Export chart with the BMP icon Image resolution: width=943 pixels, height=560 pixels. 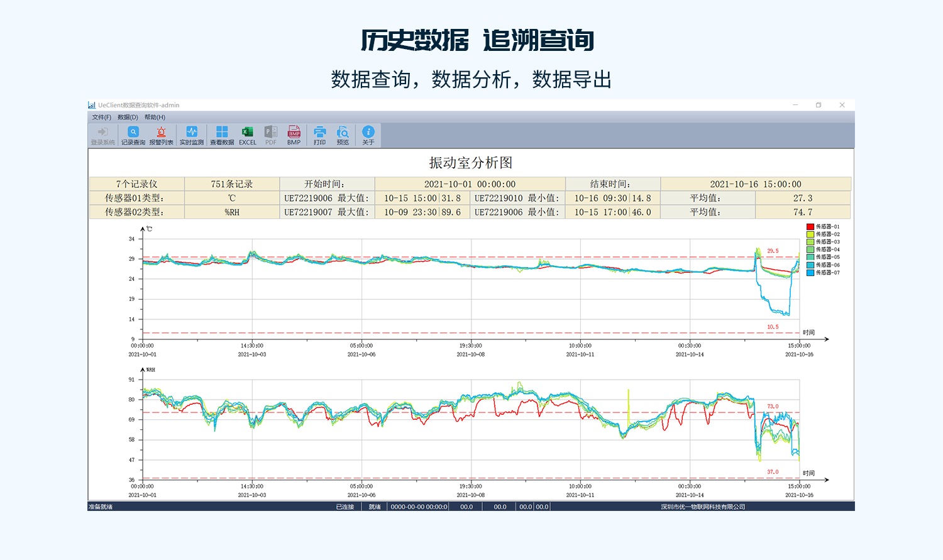pyautogui.click(x=293, y=134)
